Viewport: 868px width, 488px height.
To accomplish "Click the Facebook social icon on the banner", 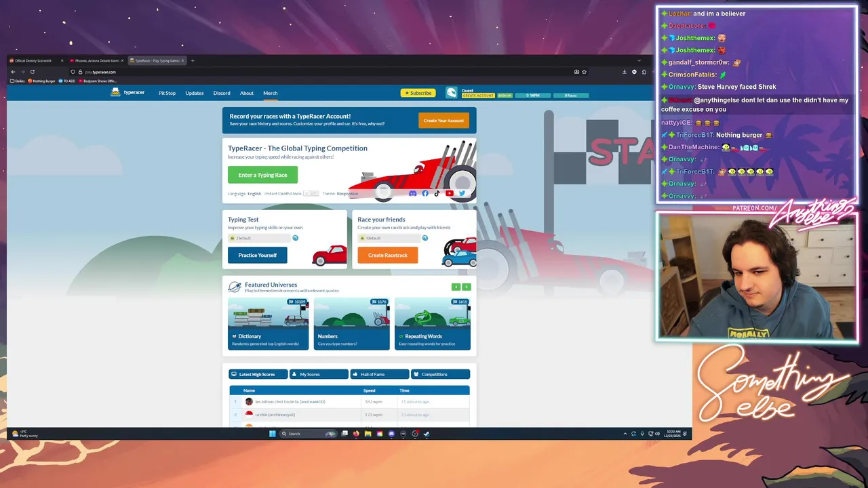I will [x=425, y=193].
